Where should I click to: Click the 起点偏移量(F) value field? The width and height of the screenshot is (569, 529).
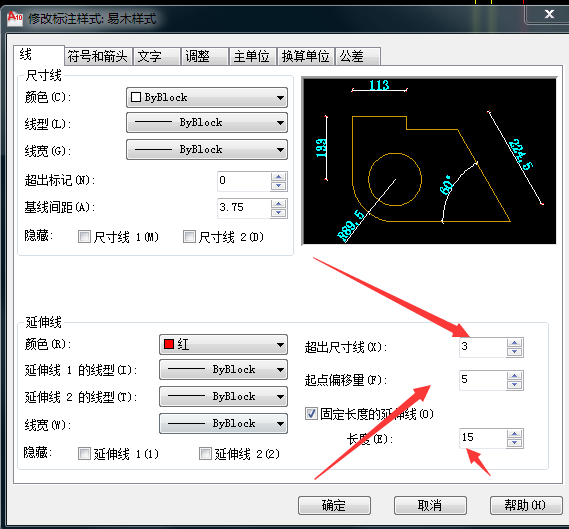[483, 380]
